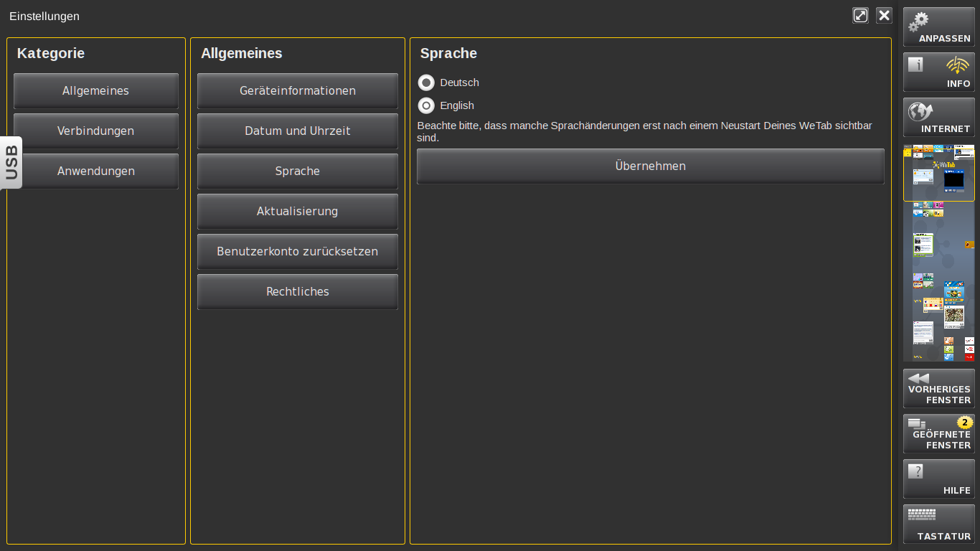
Task: Go to Vorheriges Fenster rewind icon
Action: click(x=918, y=378)
